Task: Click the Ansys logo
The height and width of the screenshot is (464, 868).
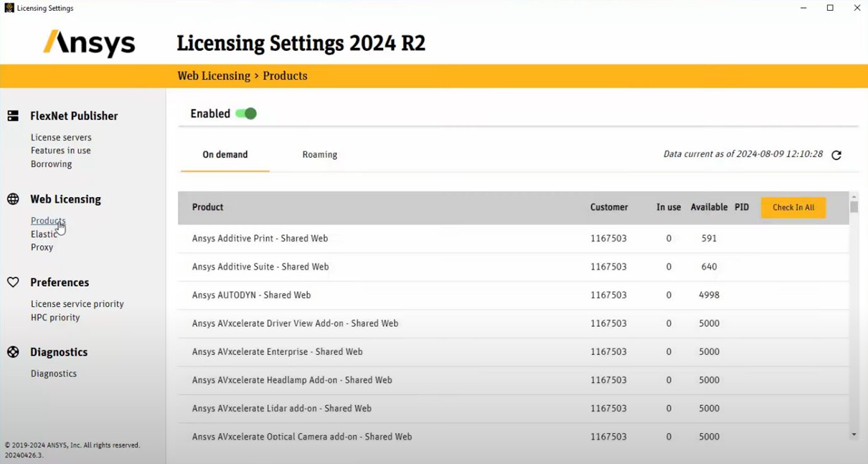Action: (x=88, y=44)
